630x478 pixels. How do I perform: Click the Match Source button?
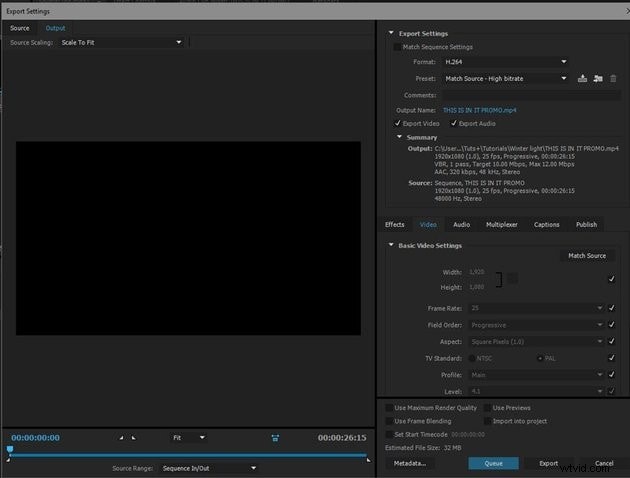(587, 256)
